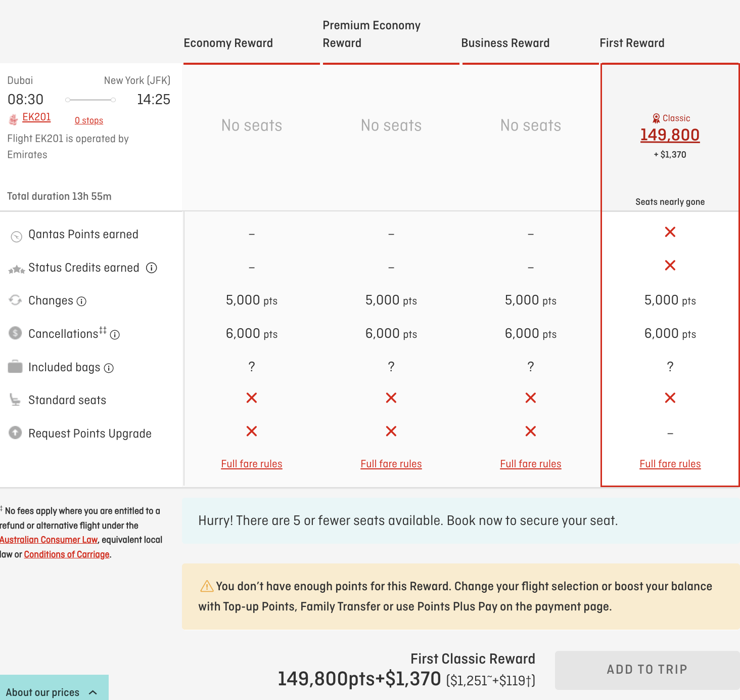Open the Australian Consumer Law link
740x700 pixels.
coord(49,540)
